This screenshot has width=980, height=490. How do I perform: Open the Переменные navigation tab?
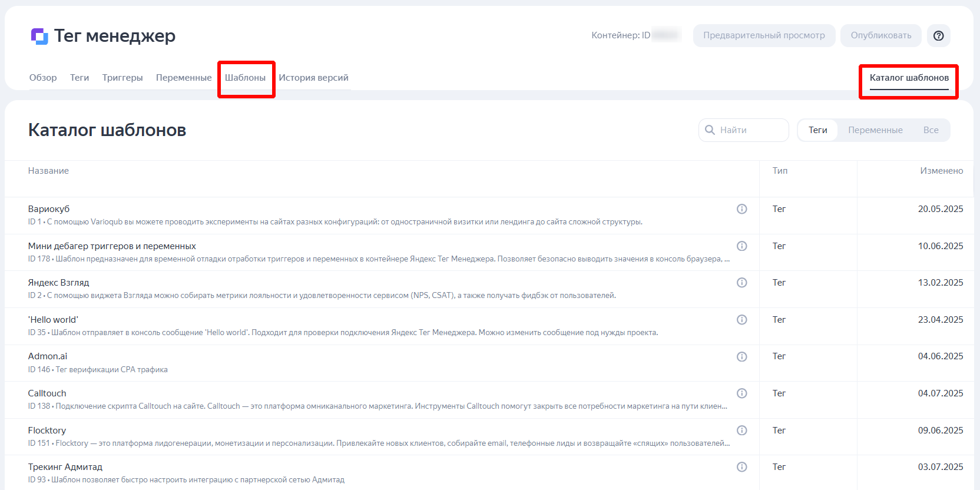coord(184,78)
